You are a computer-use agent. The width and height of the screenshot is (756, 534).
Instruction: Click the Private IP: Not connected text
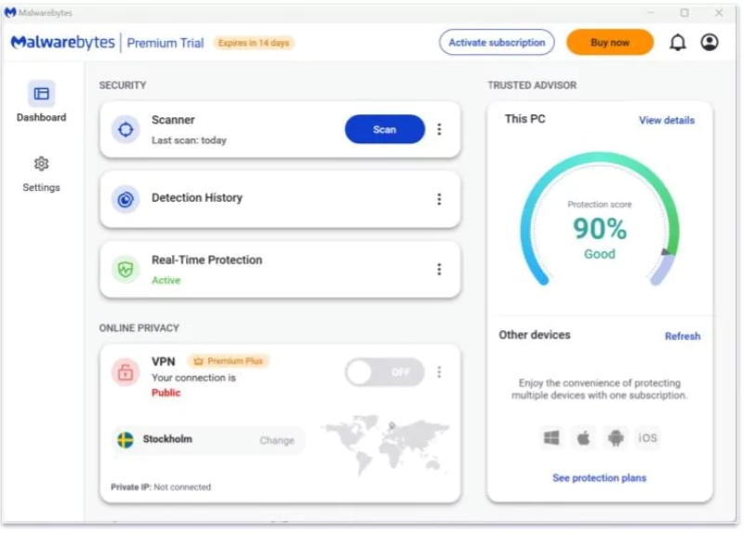pos(161,487)
